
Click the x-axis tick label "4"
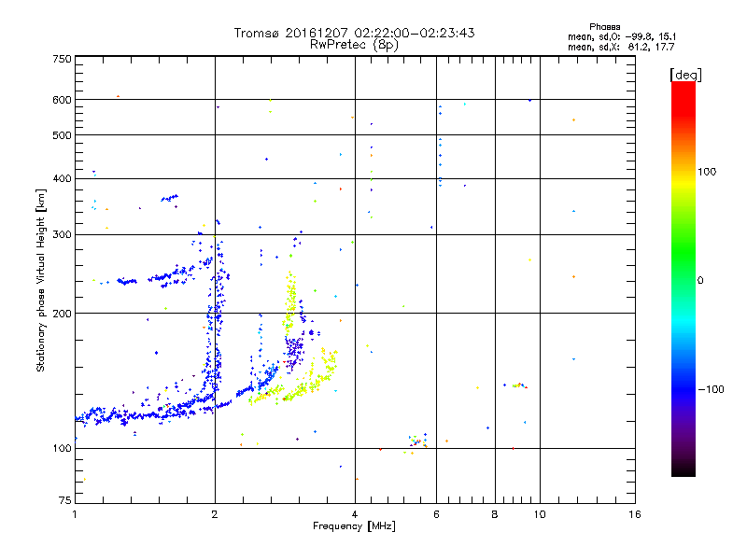click(355, 514)
